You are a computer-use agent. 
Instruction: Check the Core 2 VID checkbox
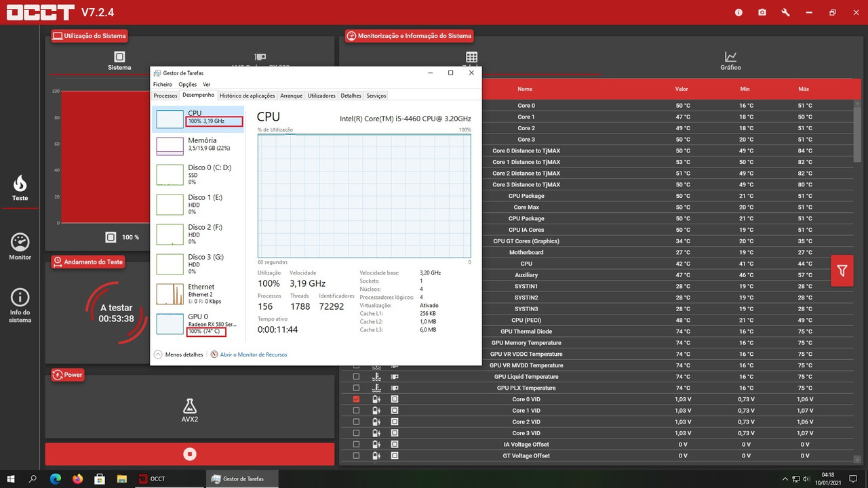pos(356,422)
